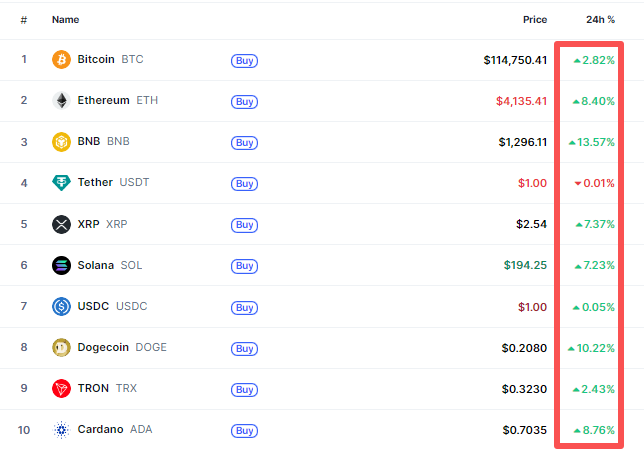The height and width of the screenshot is (450, 644).
Task: Open the Ethereum name link
Action: 103,101
